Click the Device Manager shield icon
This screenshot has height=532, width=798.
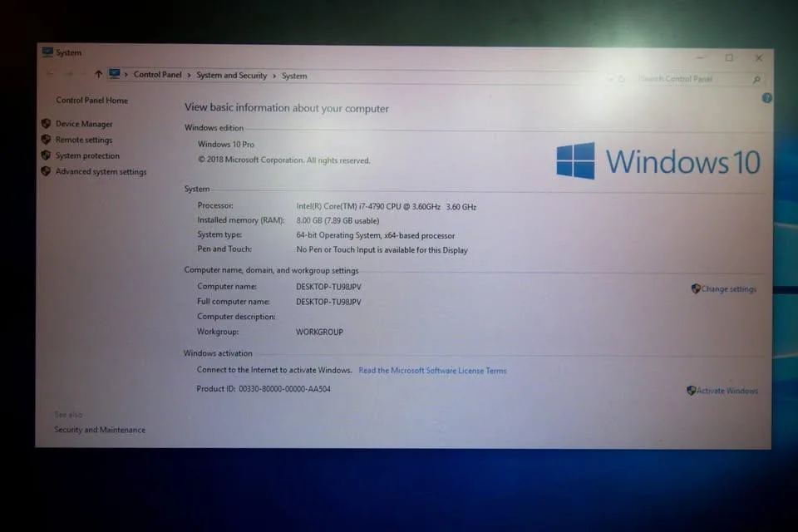[47, 123]
